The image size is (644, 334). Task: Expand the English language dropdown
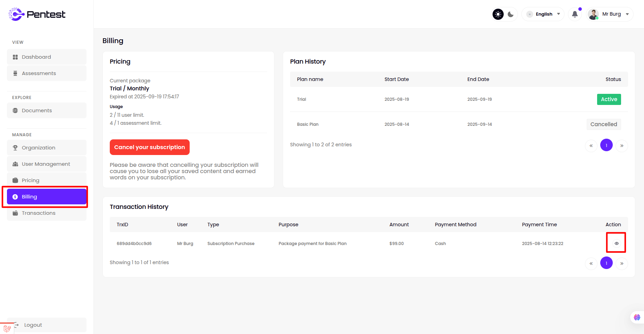(544, 14)
